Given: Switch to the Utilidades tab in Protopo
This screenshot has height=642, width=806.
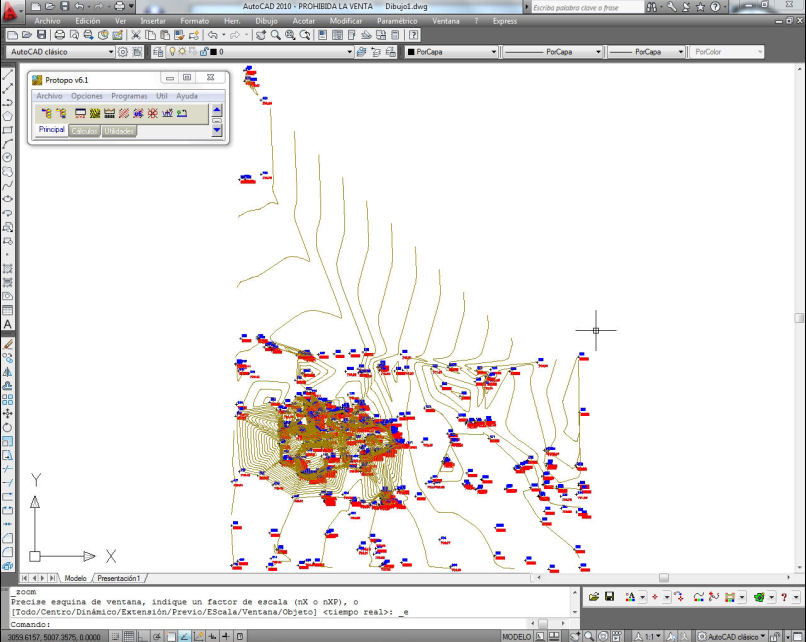Looking at the screenshot, I should click(x=119, y=131).
